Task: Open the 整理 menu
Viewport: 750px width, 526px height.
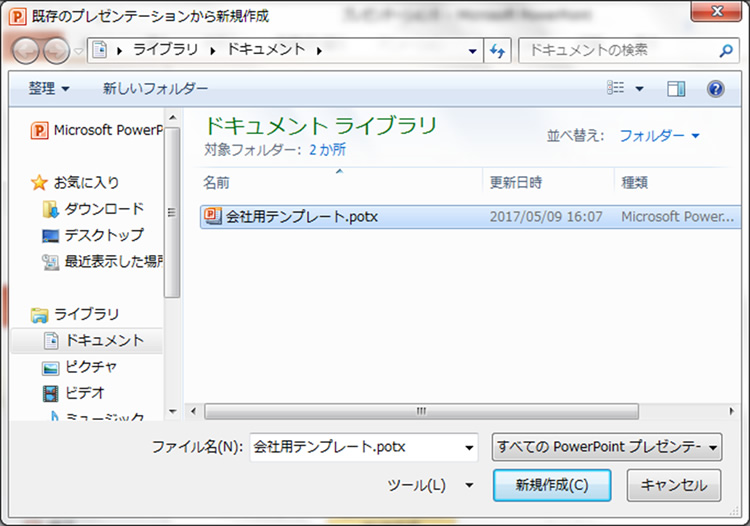Action: pyautogui.click(x=49, y=89)
